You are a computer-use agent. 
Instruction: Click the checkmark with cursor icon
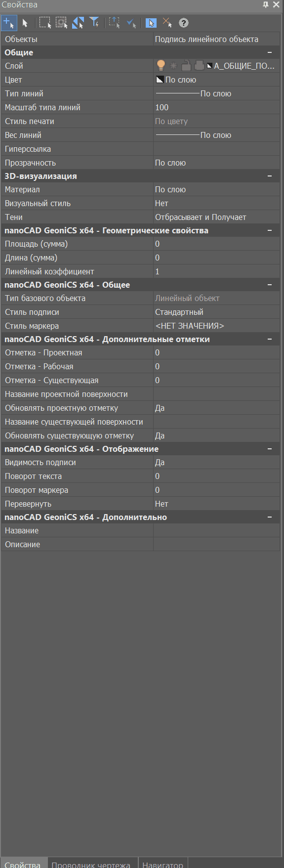(131, 23)
